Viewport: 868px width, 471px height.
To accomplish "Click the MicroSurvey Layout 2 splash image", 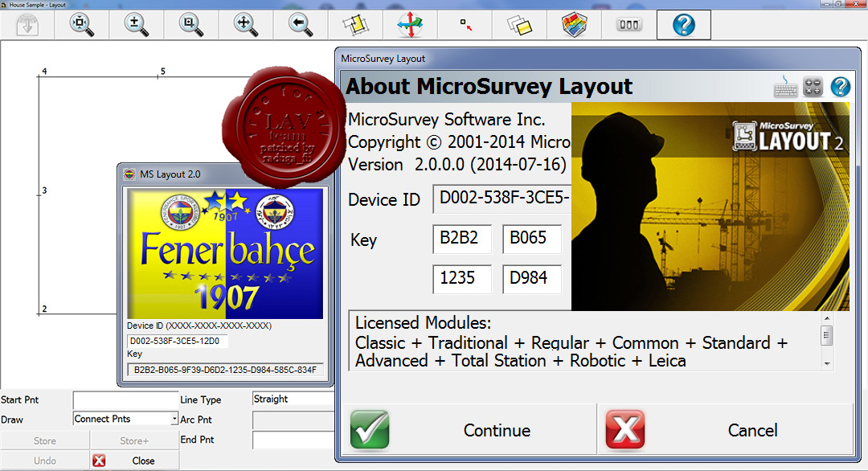I will [710, 206].
